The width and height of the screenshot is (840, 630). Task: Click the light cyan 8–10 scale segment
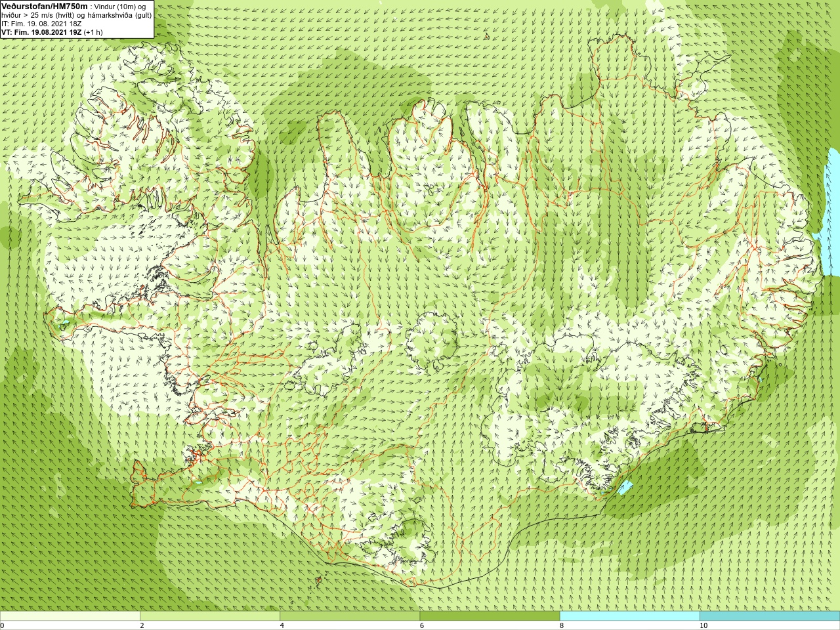629,616
